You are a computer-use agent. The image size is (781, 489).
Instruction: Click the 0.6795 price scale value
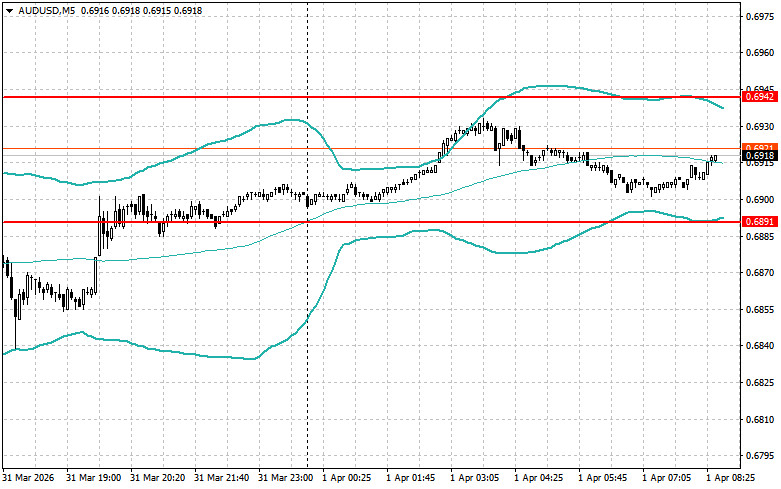pos(760,456)
